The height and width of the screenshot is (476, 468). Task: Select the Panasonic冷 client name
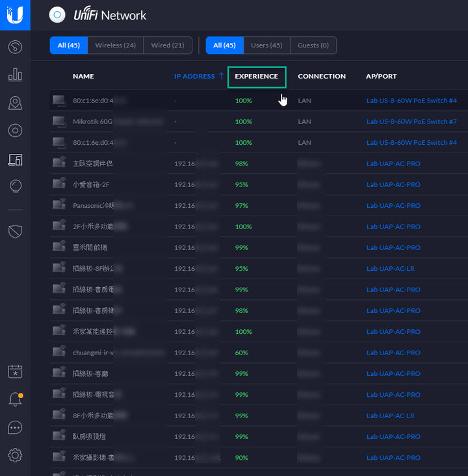94,205
